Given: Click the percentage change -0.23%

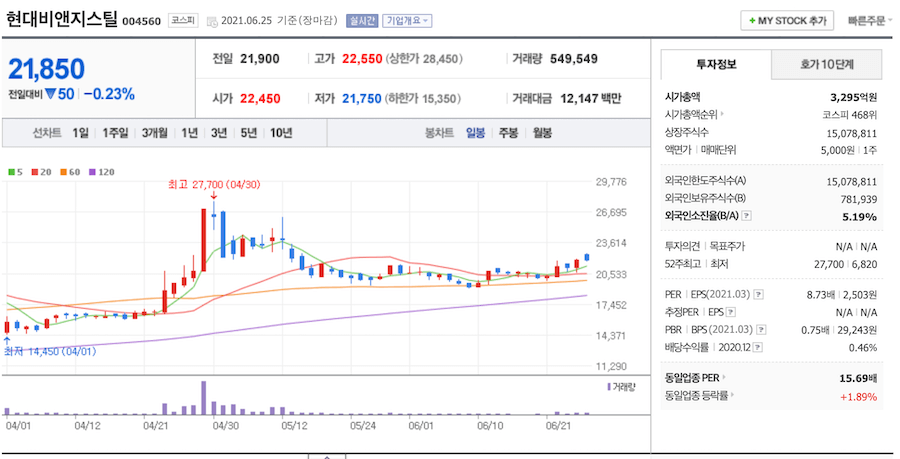Looking at the screenshot, I should [109, 94].
